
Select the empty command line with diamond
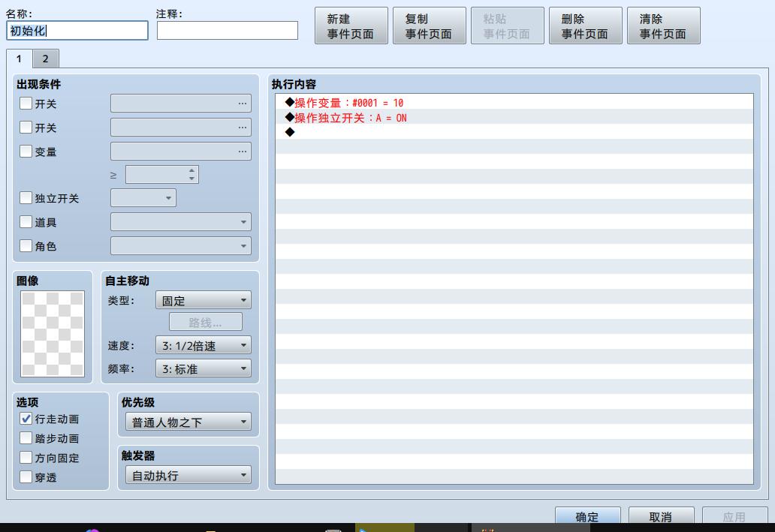(x=514, y=132)
